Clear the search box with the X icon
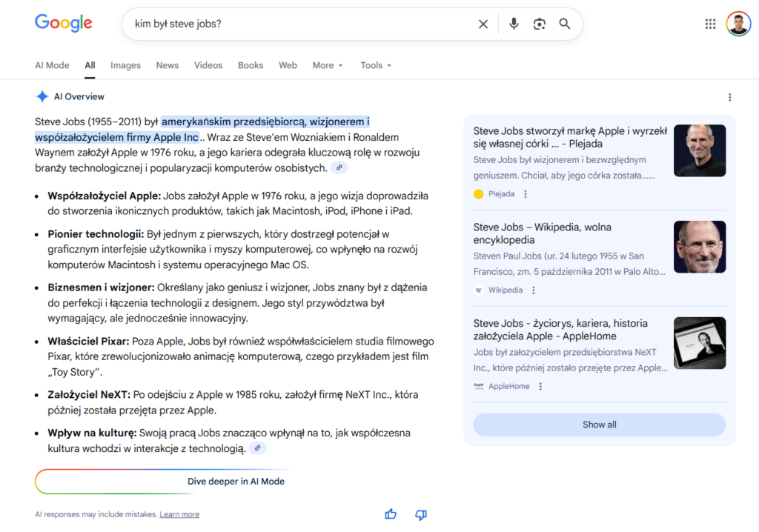The width and height of the screenshot is (759, 532). [x=483, y=24]
